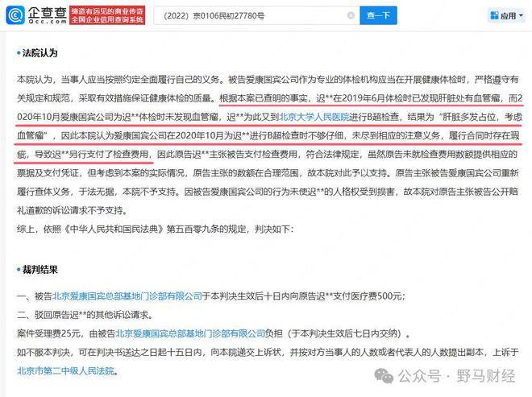Click the red slogan banner beside logo
The image size is (532, 397).
(x=107, y=15)
